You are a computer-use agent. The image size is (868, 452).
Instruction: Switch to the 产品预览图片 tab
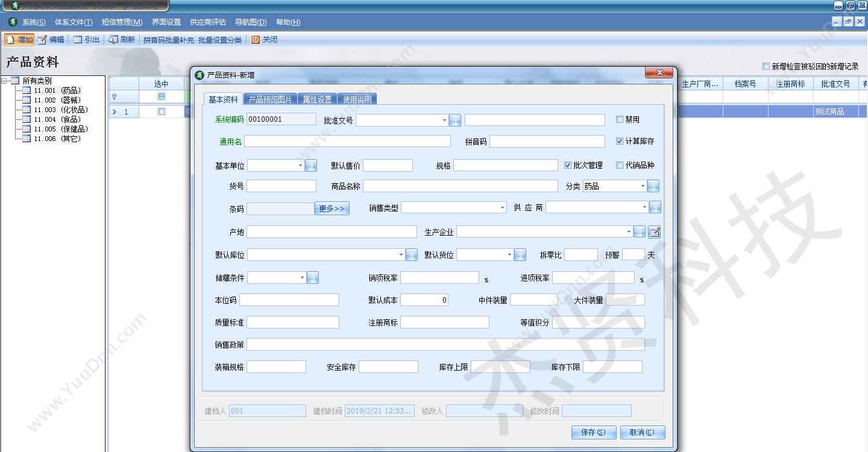(x=270, y=99)
